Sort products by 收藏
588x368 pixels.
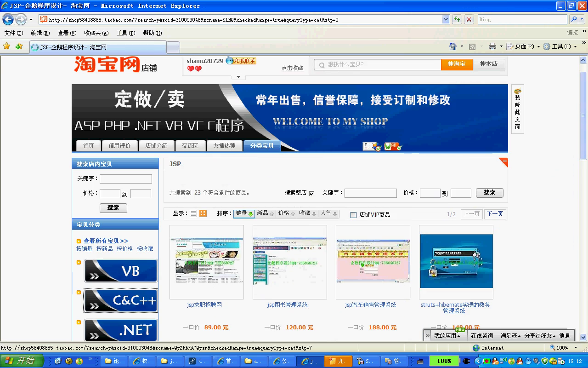tap(308, 213)
